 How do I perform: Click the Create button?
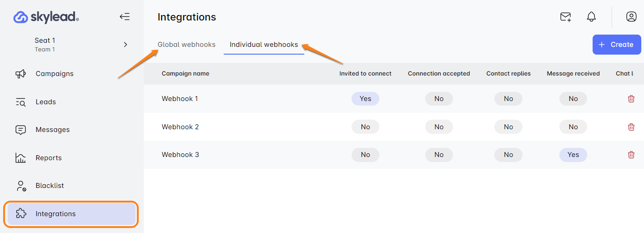click(616, 45)
